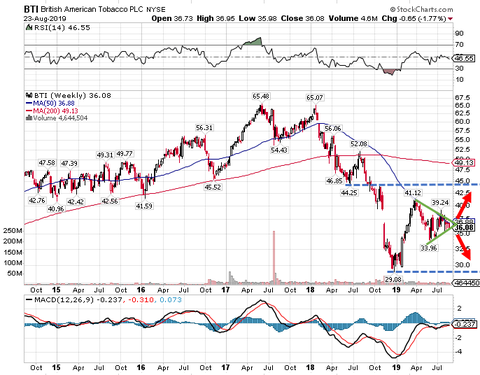Select the BTI ticker symbol in the header
The image size is (480, 375).
(31, 9)
